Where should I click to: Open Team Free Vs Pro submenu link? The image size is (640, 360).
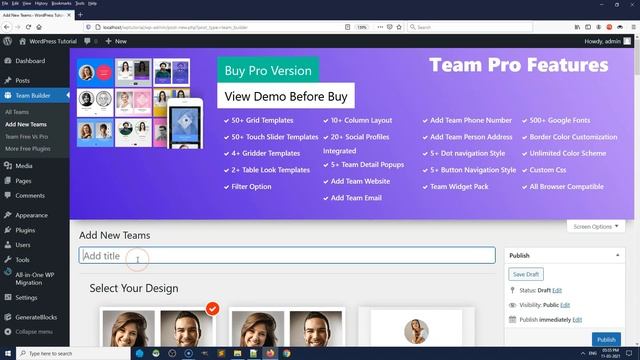click(27, 137)
